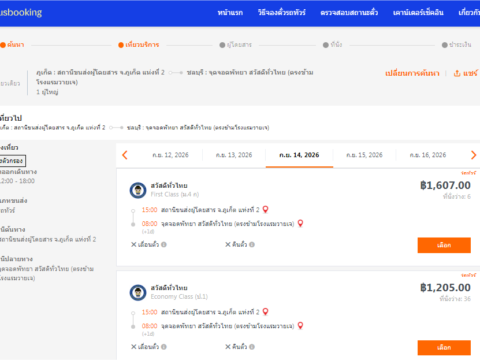This screenshot has width=480, height=360.
Task: Click the 12:00 - 18:00 time filter value
Action: coord(17,181)
